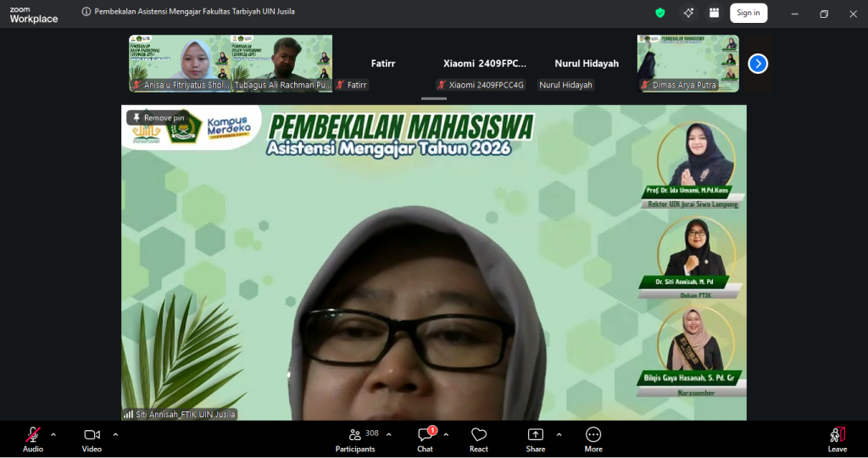Expand the Share options arrow

[x=559, y=434]
